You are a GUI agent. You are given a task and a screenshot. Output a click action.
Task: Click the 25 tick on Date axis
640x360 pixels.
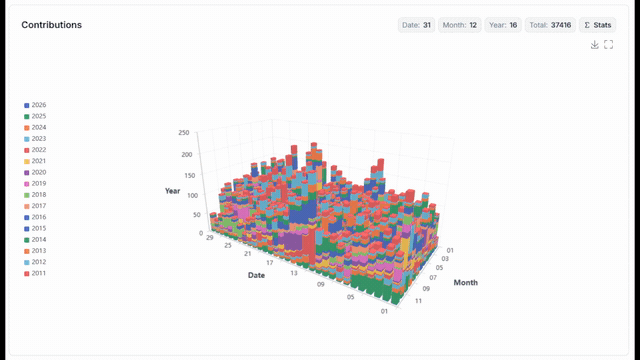coord(228,245)
